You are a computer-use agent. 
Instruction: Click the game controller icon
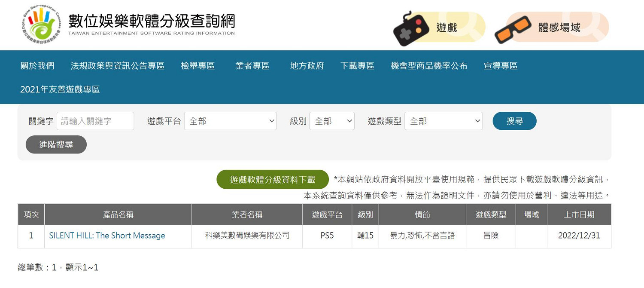click(410, 28)
